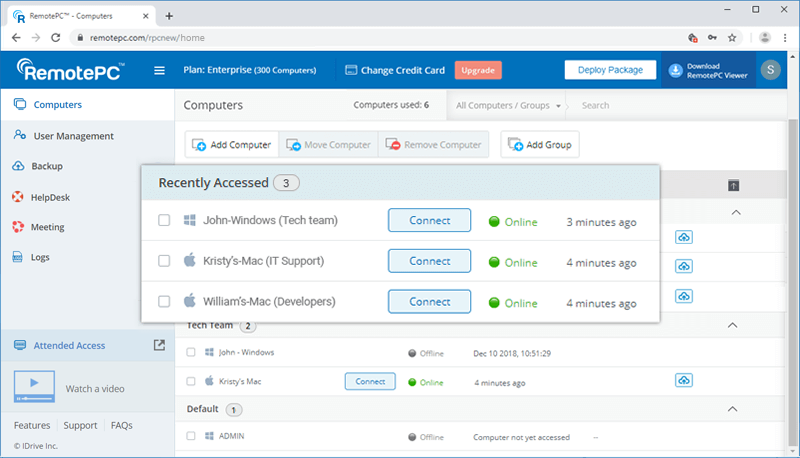Click the blocked cookies icon in address bar
The image size is (800, 458).
692,38
